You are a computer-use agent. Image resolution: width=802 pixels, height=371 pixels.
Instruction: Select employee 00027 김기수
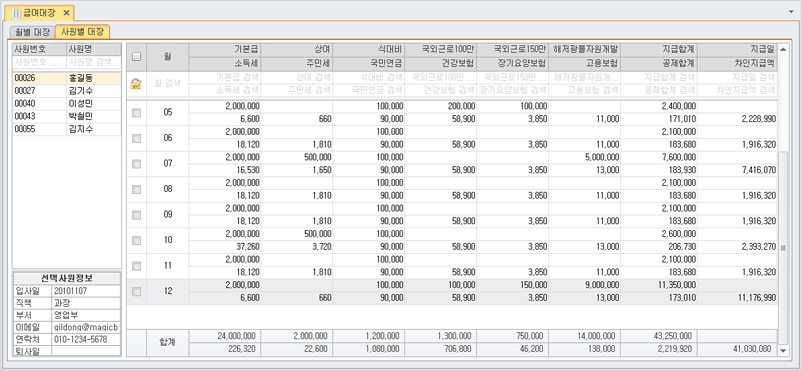67,91
